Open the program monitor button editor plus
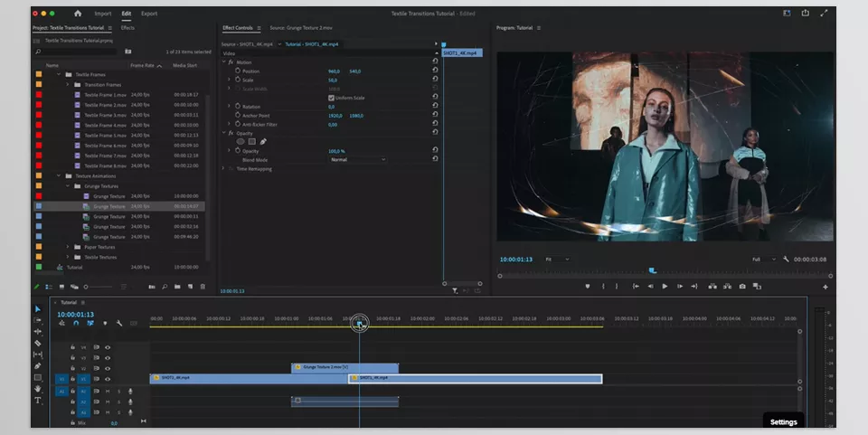The image size is (868, 435). [826, 287]
